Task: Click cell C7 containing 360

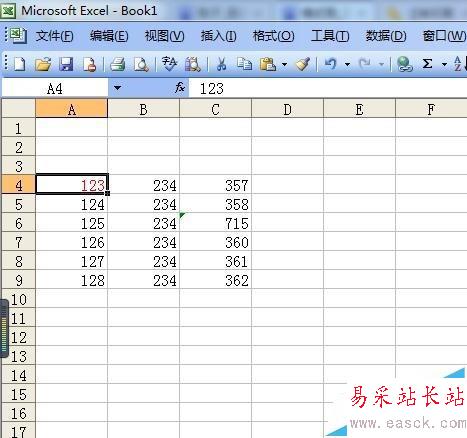Action: pos(216,242)
